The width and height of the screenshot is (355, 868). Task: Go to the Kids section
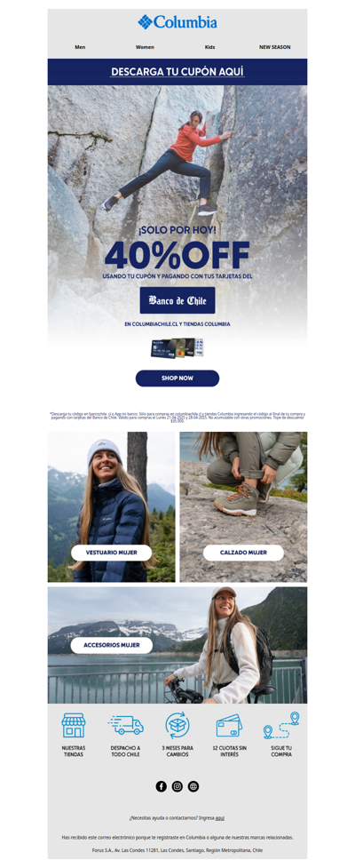[x=209, y=47]
